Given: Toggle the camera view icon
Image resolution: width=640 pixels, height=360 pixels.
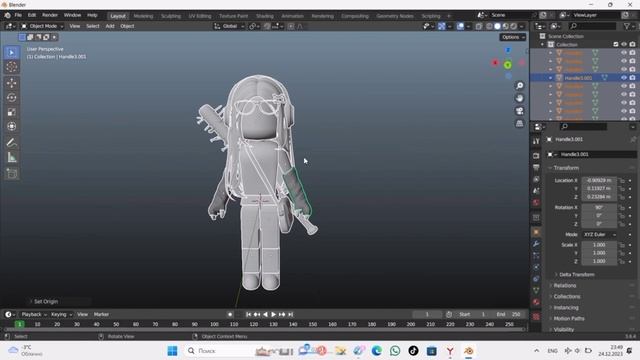Looking at the screenshot, I should [520, 111].
